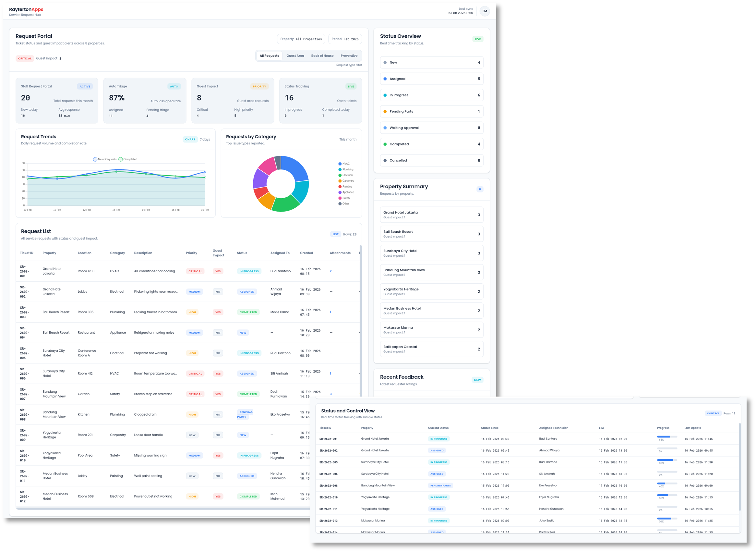Open the Property All Properties selector
Screen dimensions: 756x552
pyautogui.click(x=301, y=39)
